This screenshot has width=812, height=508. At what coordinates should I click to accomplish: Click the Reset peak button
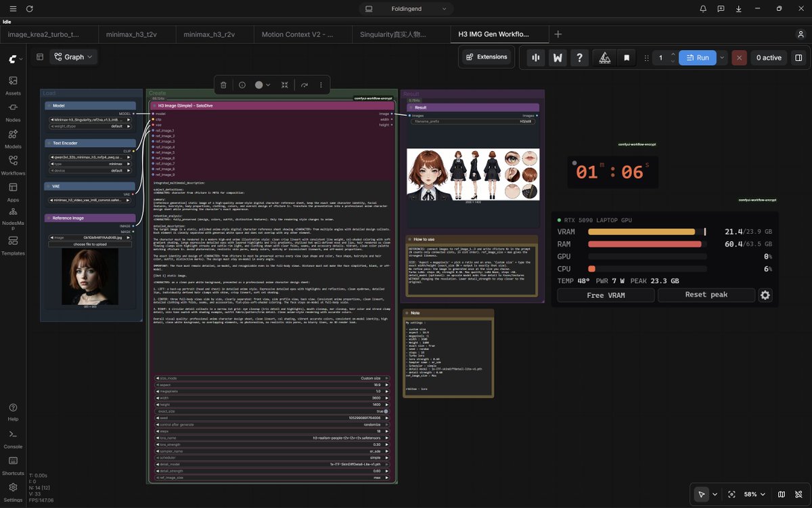(x=706, y=295)
